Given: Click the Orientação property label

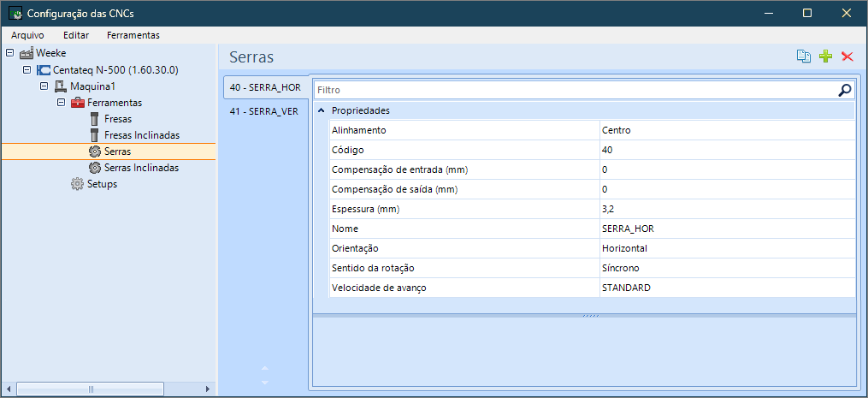Looking at the screenshot, I should tap(355, 248).
